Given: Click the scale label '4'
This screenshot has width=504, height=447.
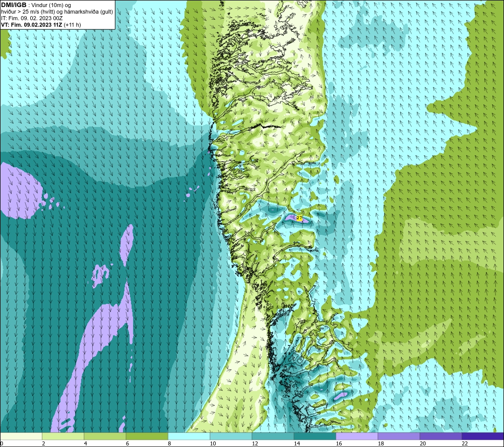Looking at the screenshot, I should (86, 443).
